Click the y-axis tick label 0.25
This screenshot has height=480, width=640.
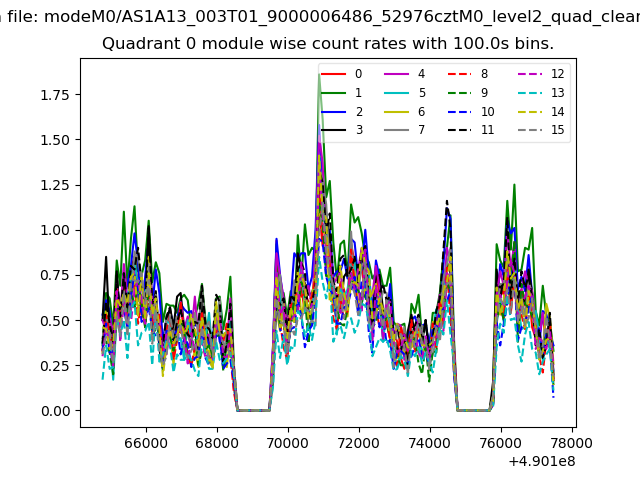[55, 366]
